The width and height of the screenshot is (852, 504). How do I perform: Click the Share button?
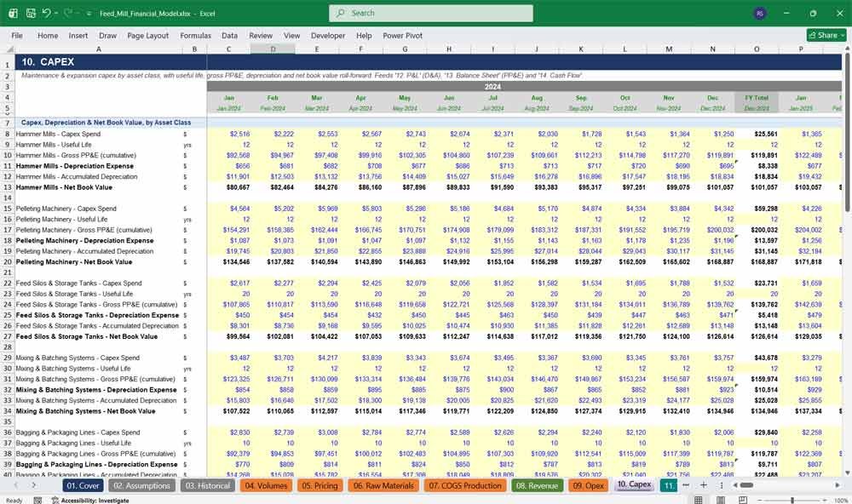[x=826, y=35]
